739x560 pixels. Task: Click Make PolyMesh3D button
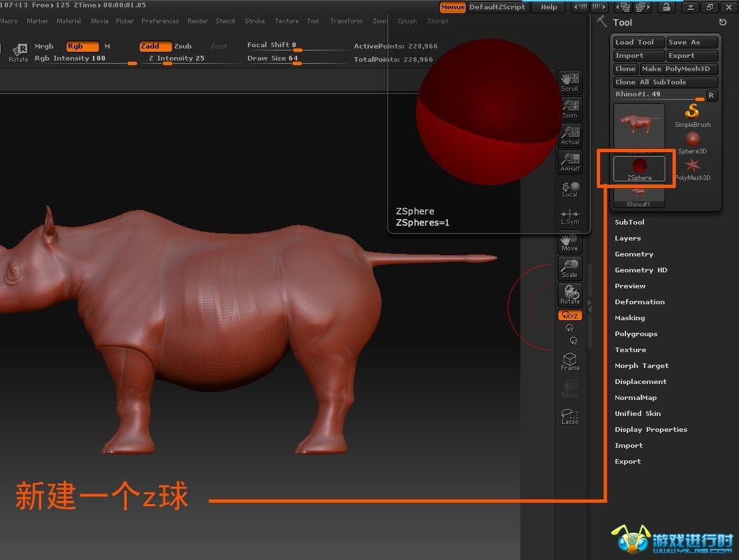(679, 69)
